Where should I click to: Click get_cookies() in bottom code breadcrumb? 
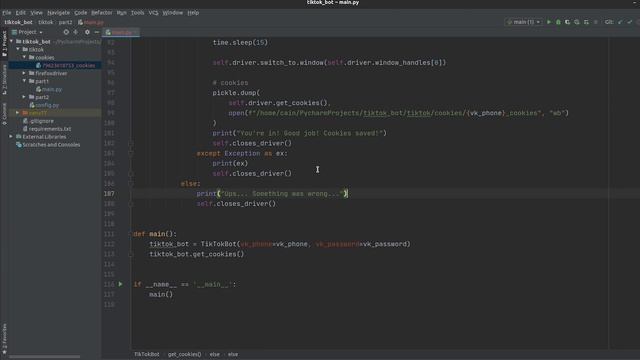[x=184, y=354]
